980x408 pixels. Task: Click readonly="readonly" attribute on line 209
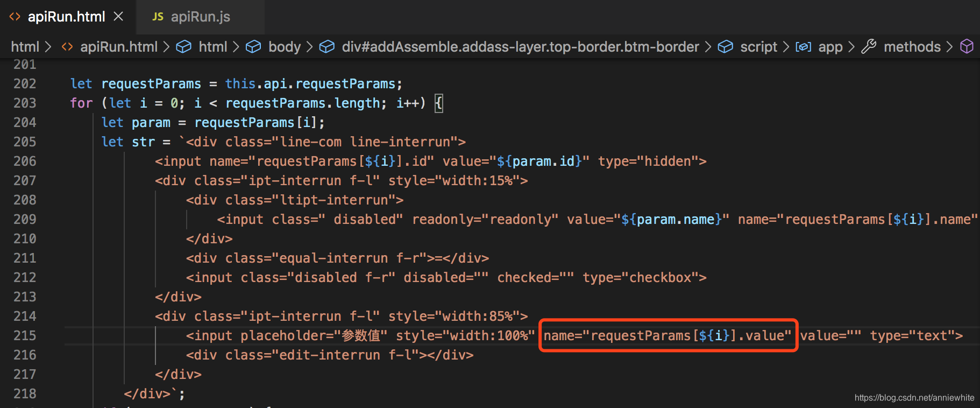point(485,220)
